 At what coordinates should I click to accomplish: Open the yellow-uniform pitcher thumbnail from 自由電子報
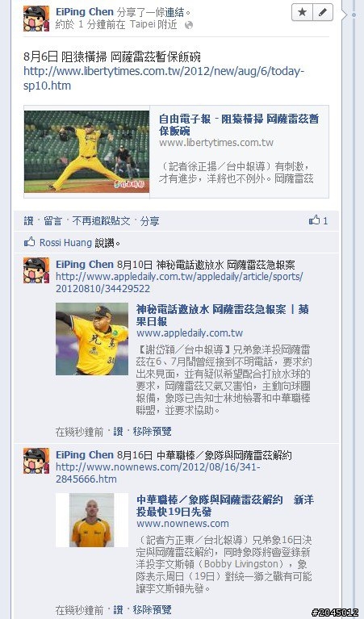pyautogui.click(x=87, y=152)
